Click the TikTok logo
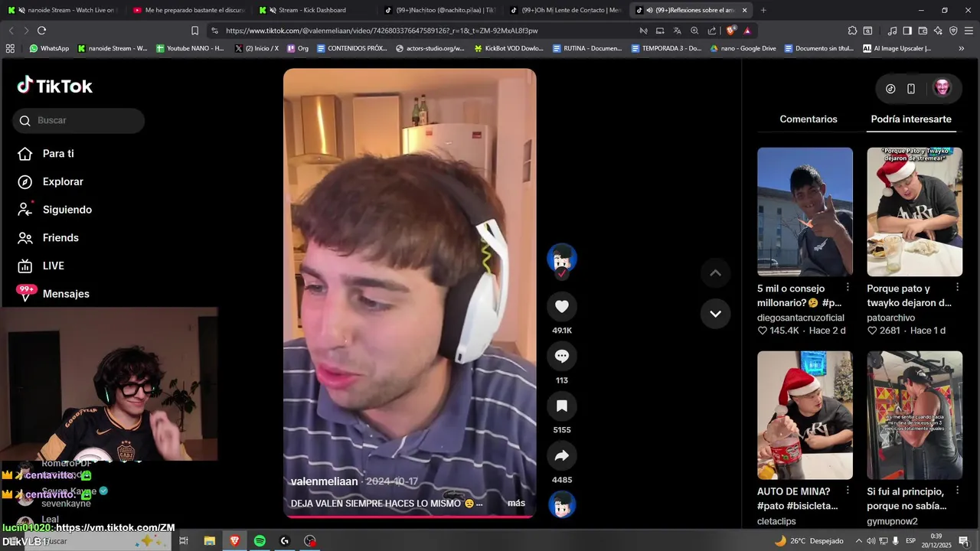The width and height of the screenshot is (980, 551). pos(55,86)
